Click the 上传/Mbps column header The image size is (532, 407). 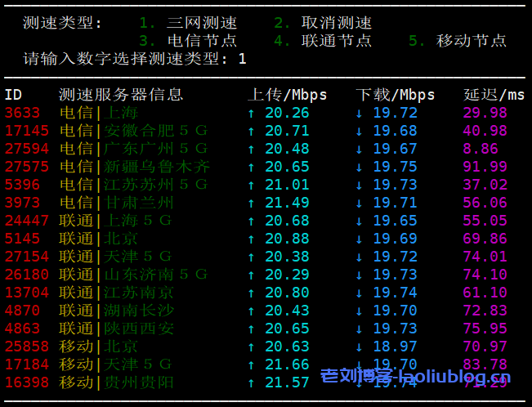point(287,95)
